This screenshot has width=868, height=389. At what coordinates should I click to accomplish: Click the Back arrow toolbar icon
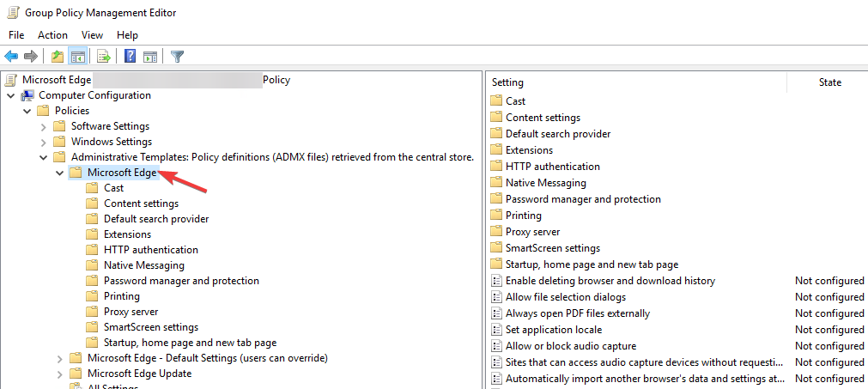pyautogui.click(x=11, y=57)
